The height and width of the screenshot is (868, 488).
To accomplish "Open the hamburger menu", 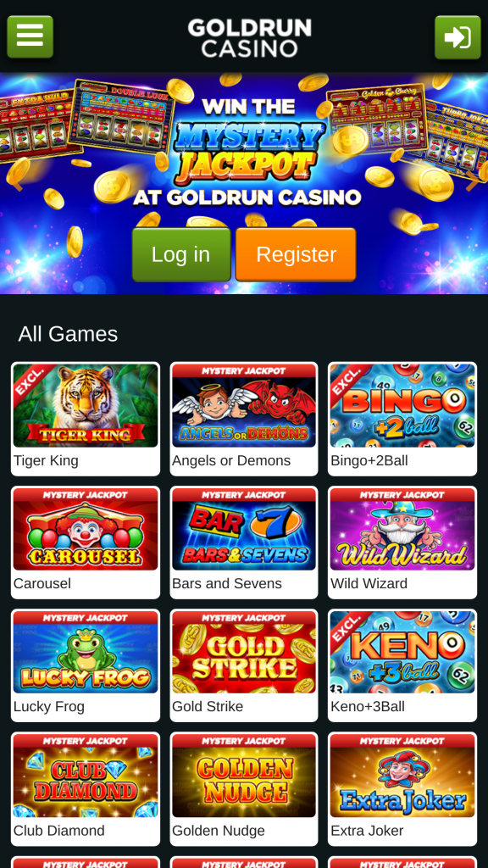I will click(30, 36).
